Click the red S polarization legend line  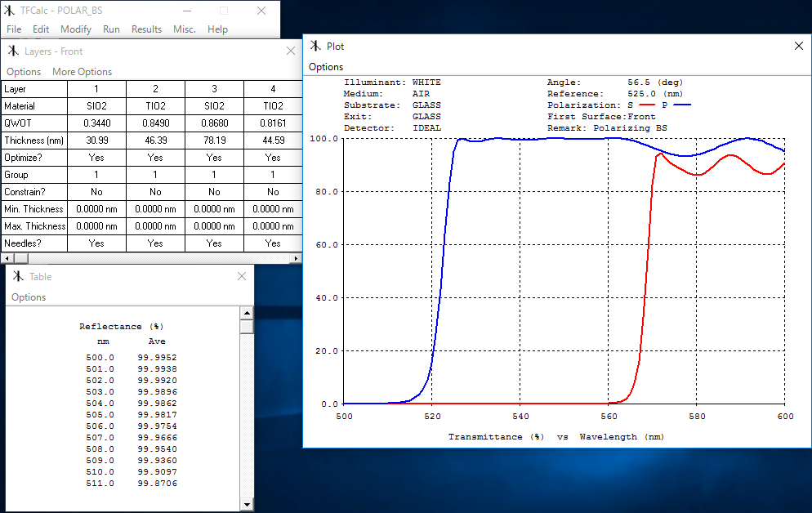[648, 105]
